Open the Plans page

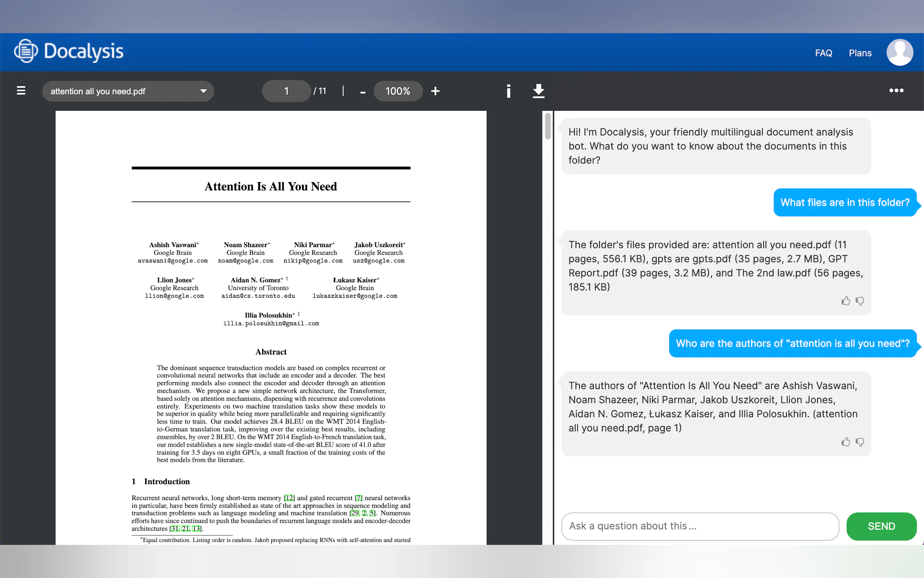860,53
